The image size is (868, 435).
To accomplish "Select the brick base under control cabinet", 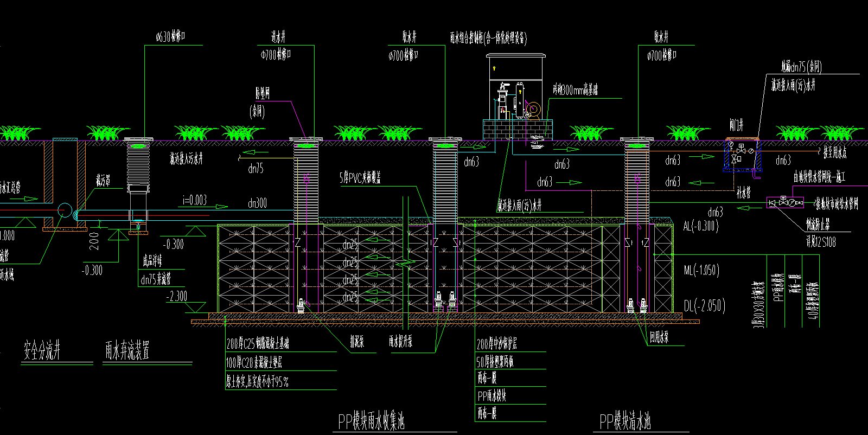I will pyautogui.click(x=517, y=130).
